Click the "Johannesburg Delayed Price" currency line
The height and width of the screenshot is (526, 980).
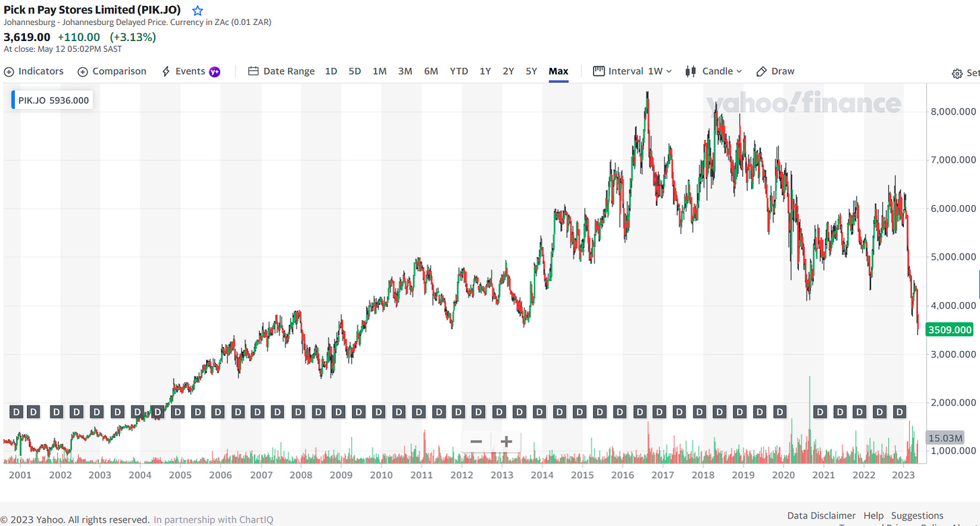click(137, 22)
